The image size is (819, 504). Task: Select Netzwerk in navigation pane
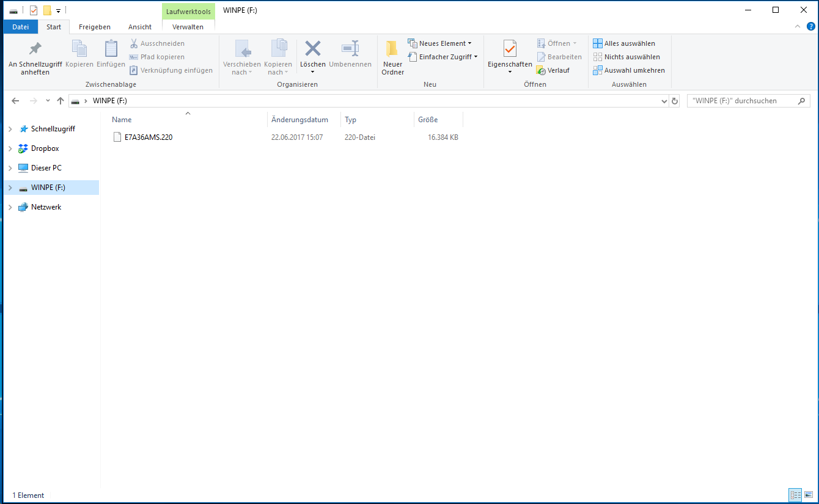[x=46, y=207]
